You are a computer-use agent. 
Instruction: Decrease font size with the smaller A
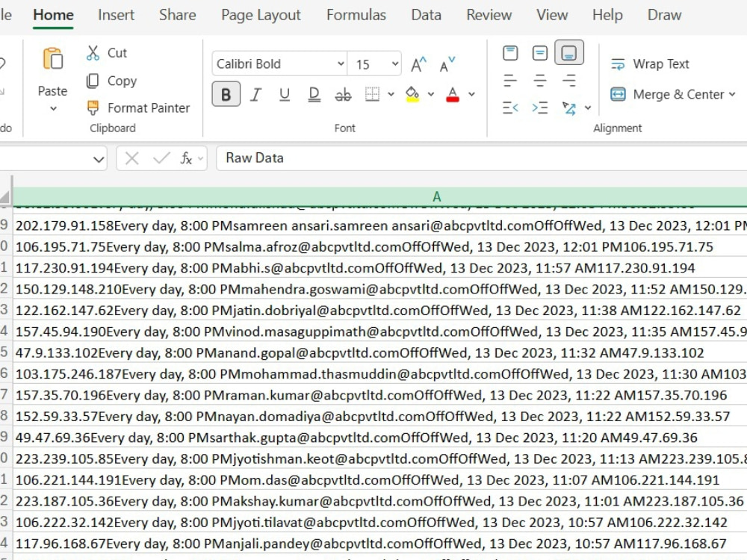click(x=447, y=64)
